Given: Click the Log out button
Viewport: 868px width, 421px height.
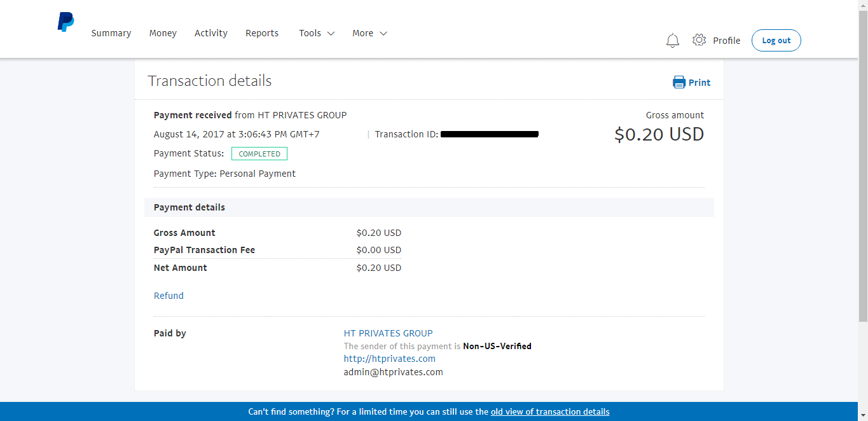Looking at the screenshot, I should (776, 40).
